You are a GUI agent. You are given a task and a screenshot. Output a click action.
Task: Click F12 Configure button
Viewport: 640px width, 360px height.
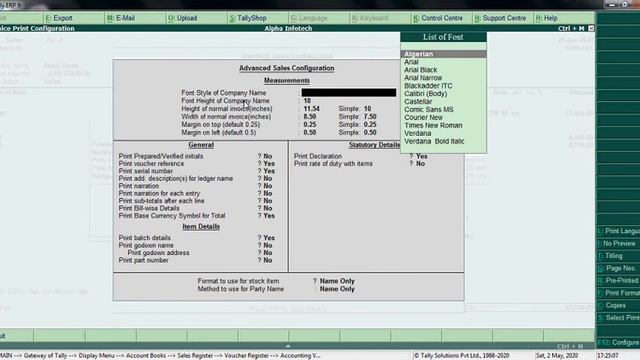[x=618, y=342]
